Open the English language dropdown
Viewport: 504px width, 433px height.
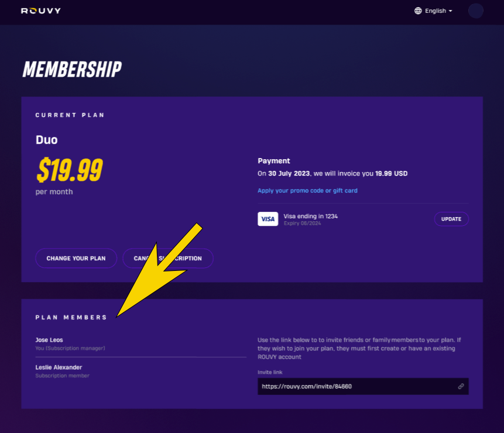click(438, 11)
